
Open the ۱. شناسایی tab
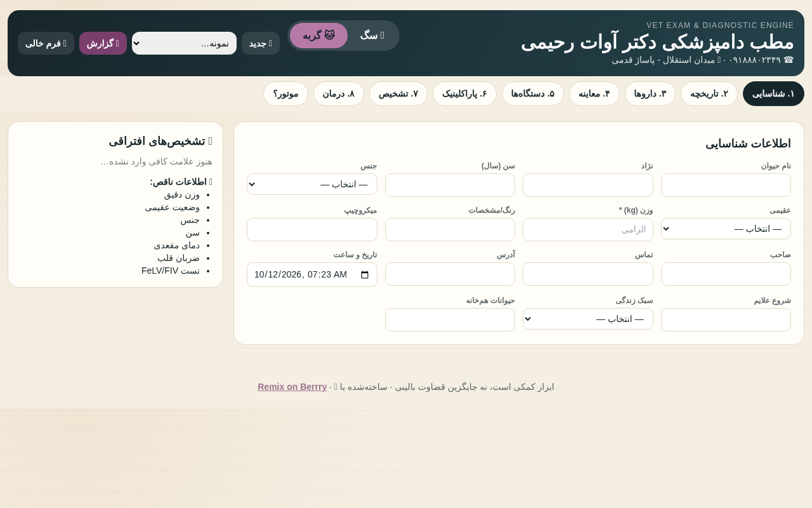773,93
